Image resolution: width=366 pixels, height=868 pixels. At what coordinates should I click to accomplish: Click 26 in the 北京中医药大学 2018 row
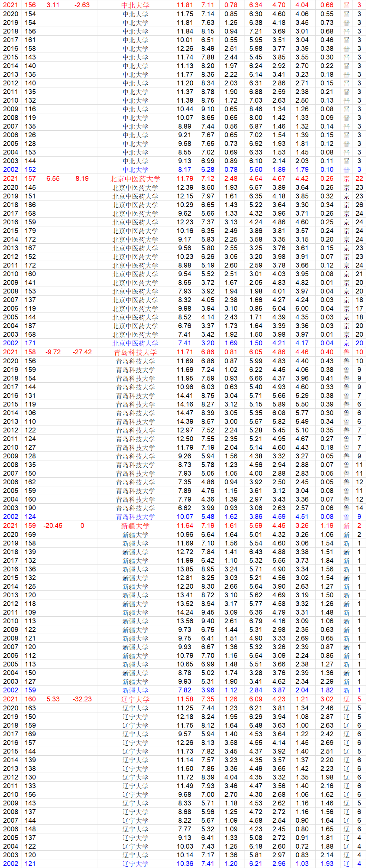tap(359, 205)
